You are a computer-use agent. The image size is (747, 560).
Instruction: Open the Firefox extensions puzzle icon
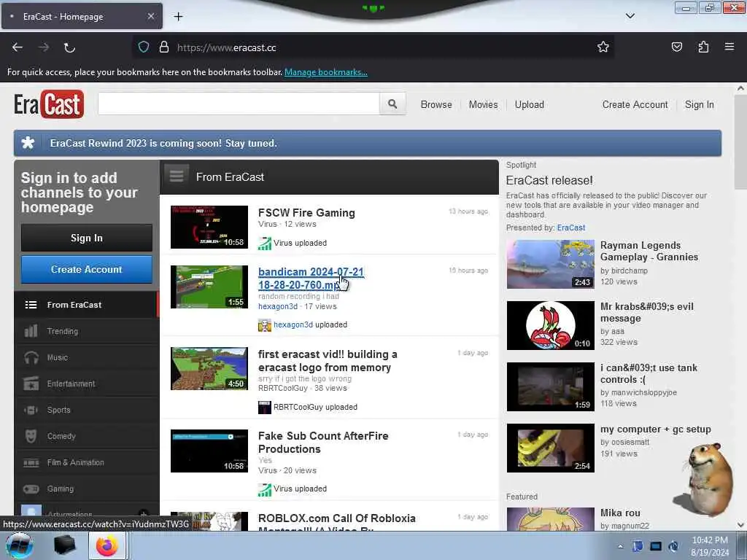(703, 47)
